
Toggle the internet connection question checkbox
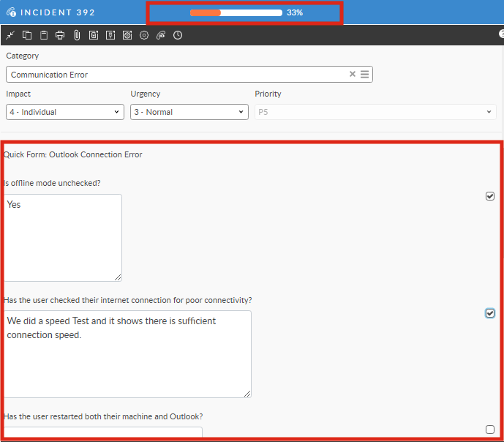click(x=490, y=313)
